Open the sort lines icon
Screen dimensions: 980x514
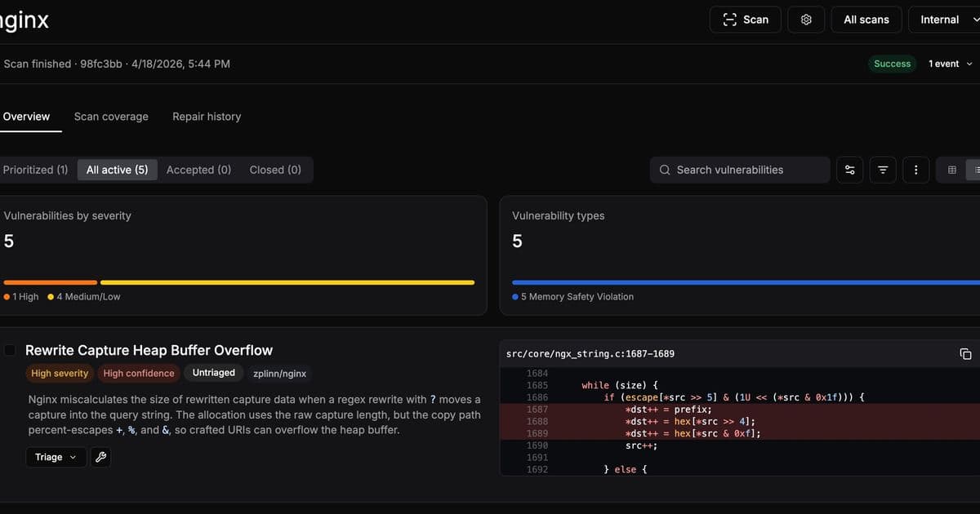883,170
